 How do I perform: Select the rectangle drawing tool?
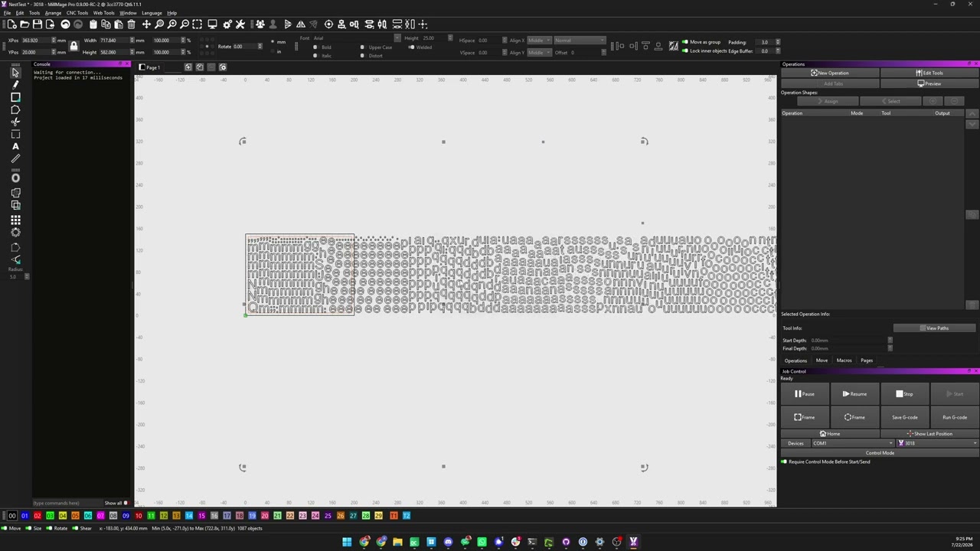point(15,97)
